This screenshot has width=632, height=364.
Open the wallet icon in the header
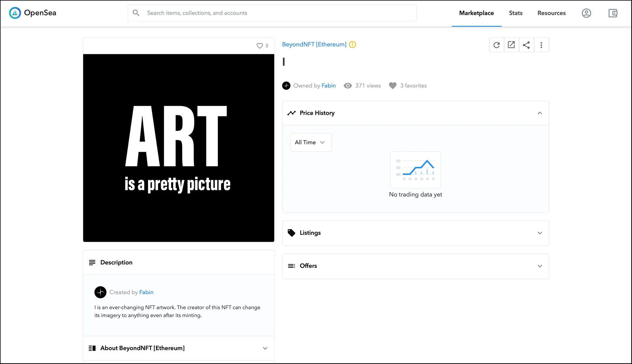(x=613, y=13)
